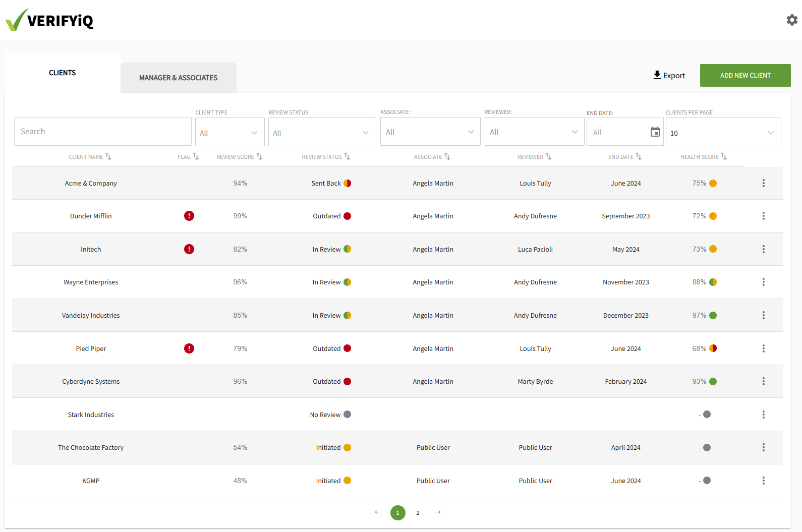Click the Sent Back status indicator dot
The width and height of the screenshot is (802, 532).
point(348,183)
